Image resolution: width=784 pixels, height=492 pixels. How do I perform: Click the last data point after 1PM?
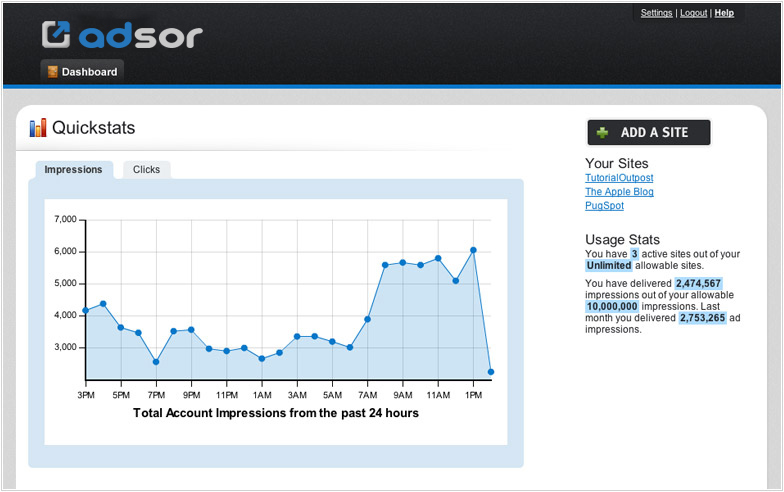491,372
